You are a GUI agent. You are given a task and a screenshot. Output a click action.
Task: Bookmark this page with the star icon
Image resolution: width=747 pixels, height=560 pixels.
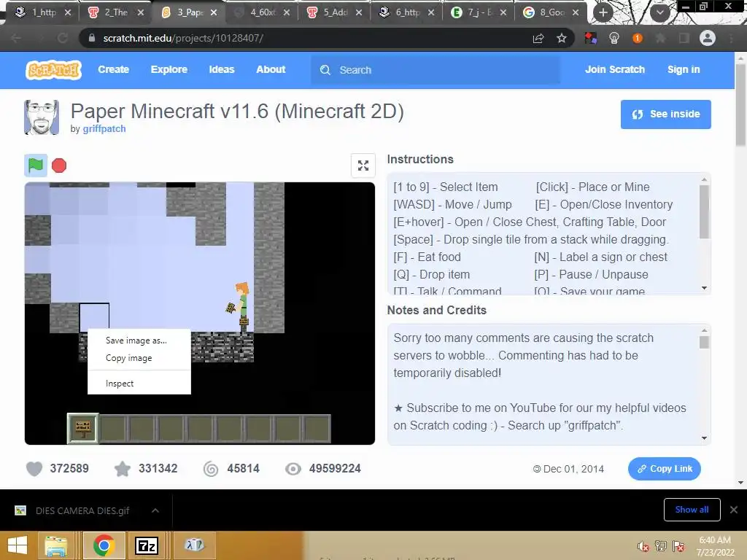coord(562,38)
